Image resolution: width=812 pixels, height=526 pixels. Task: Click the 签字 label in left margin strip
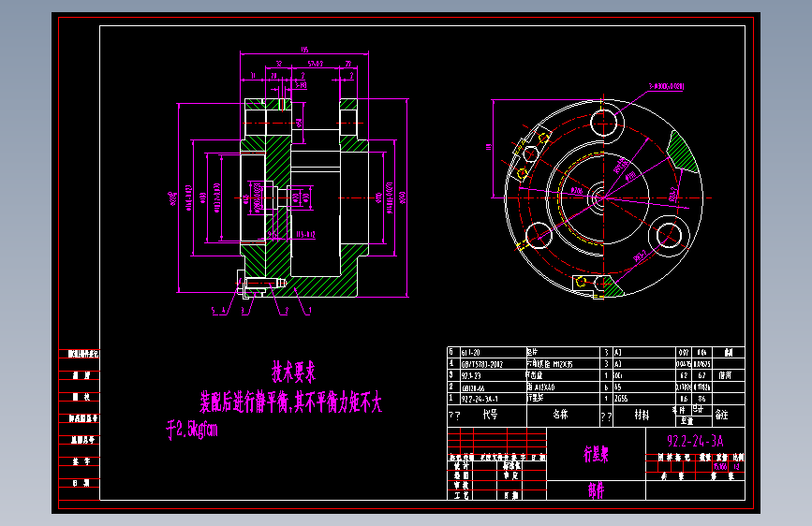[81, 461]
